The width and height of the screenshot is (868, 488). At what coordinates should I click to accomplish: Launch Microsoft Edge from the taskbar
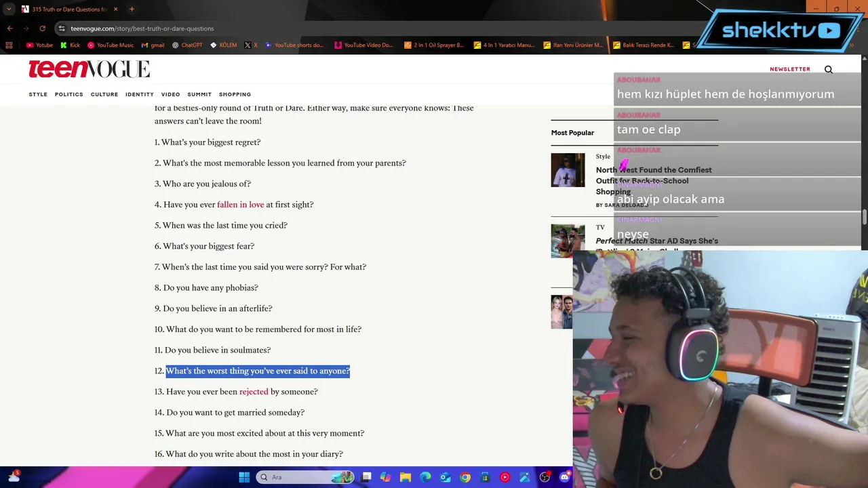tap(425, 477)
